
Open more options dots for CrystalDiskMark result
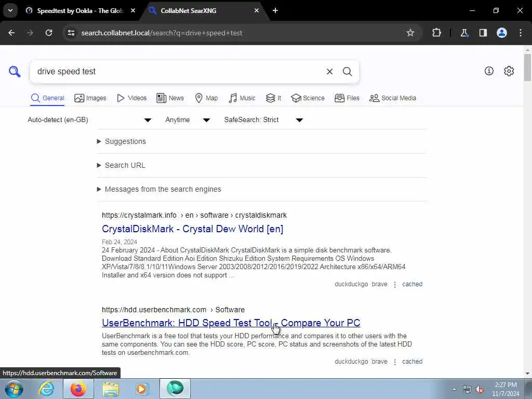tap(395, 284)
